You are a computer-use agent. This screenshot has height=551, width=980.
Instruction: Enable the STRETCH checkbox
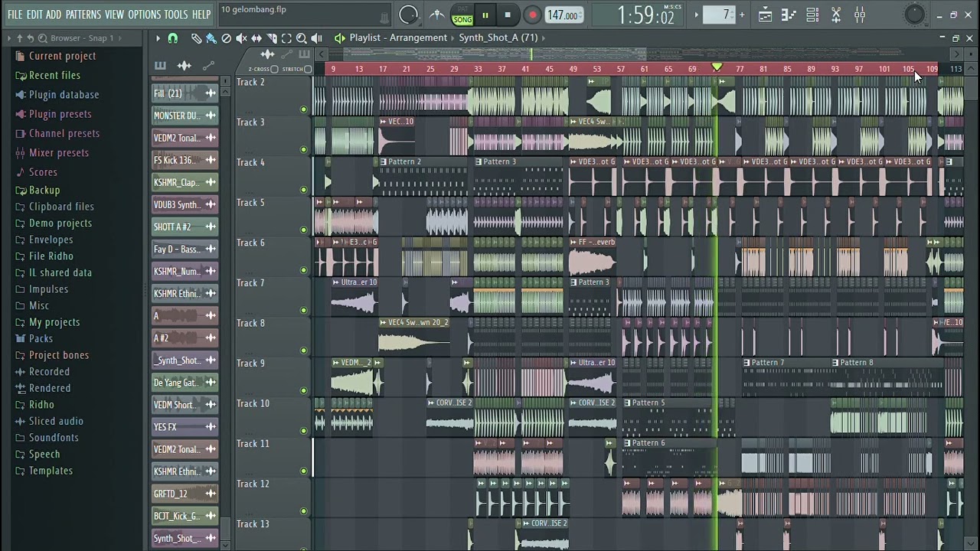tap(308, 69)
